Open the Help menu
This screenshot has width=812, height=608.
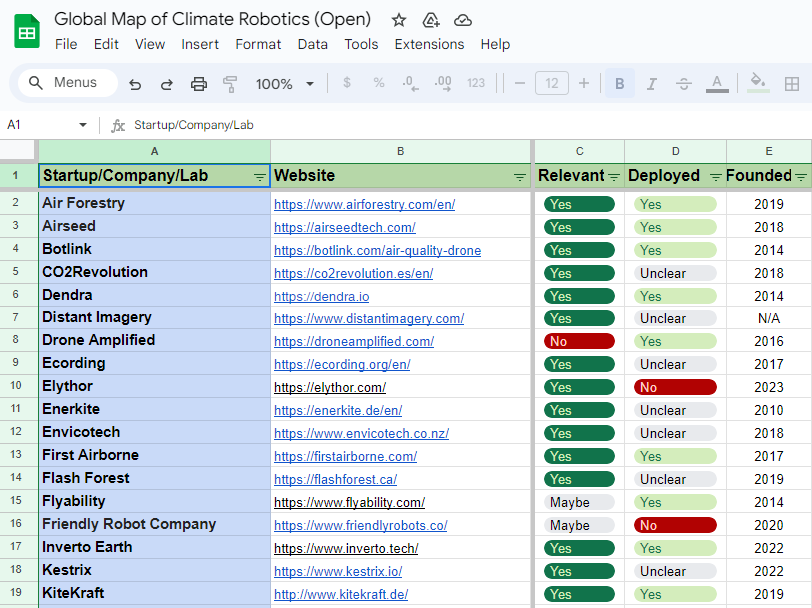tap(495, 45)
